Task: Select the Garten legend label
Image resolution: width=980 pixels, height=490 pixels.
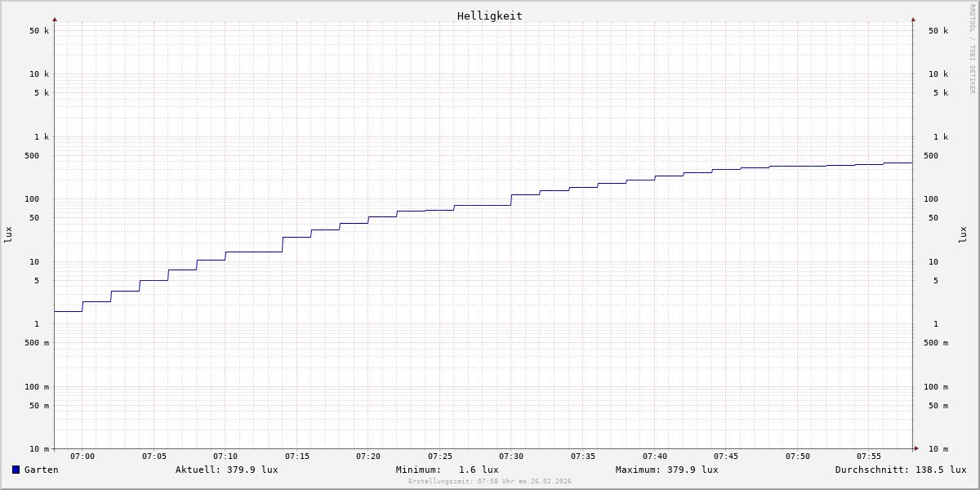Action: coord(41,470)
